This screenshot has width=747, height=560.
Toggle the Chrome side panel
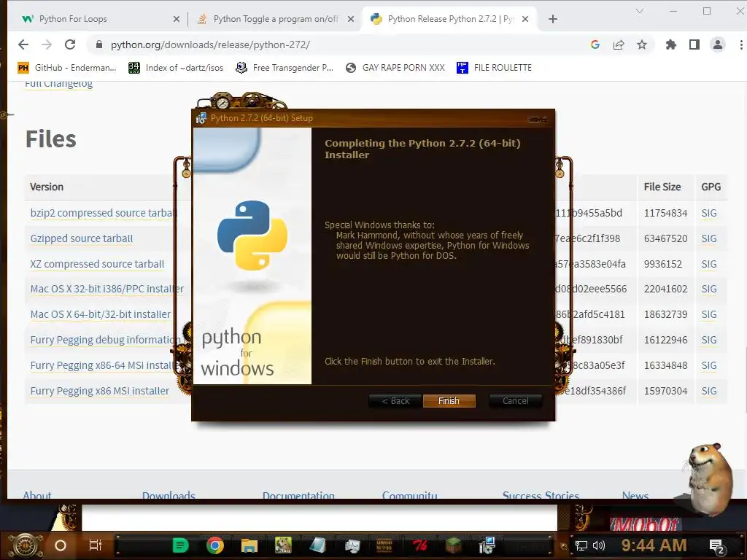click(x=694, y=44)
